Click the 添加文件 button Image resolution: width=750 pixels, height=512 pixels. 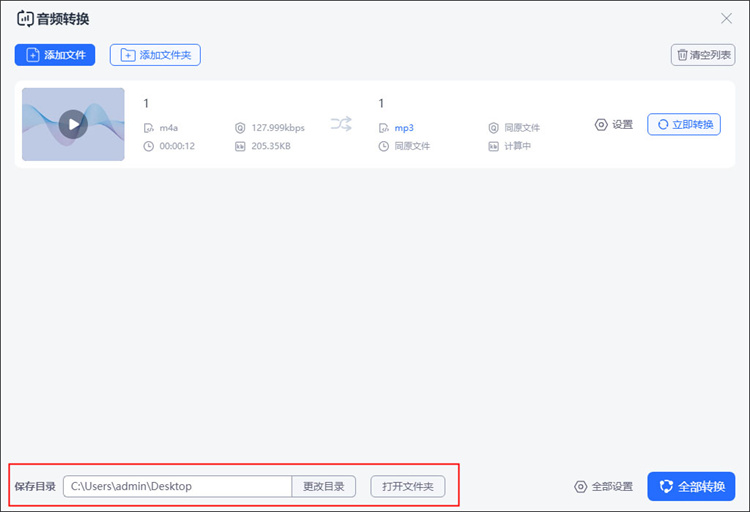(55, 55)
